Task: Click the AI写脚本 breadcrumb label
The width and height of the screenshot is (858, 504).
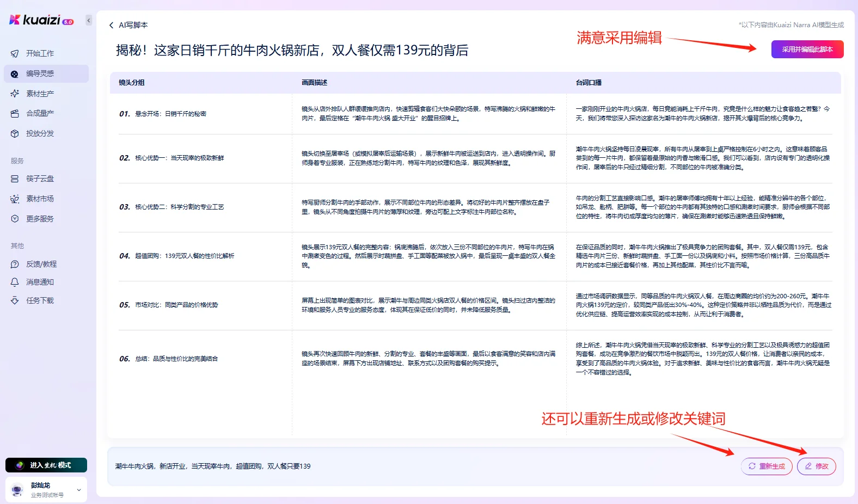Action: [133, 25]
